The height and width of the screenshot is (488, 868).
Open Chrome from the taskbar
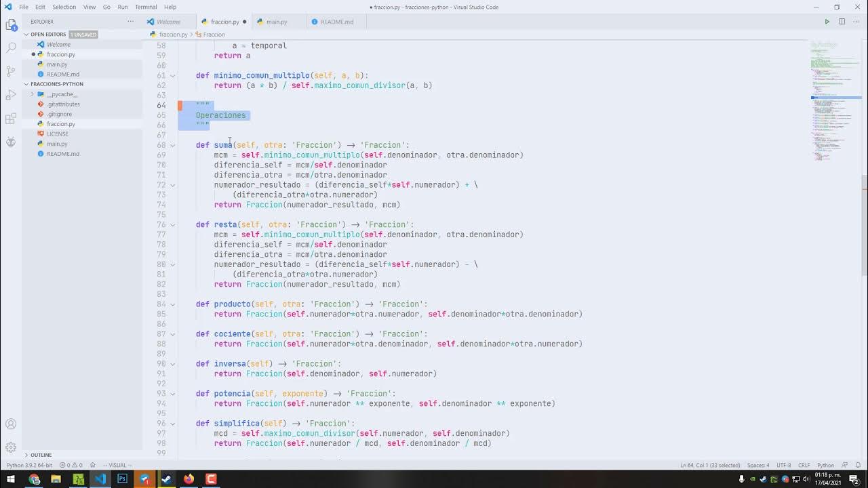coord(34,479)
